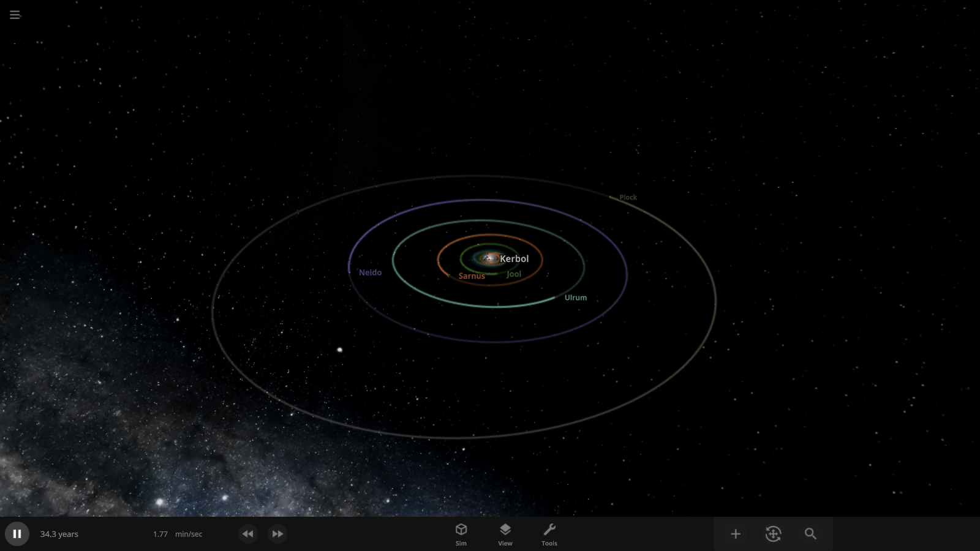The height and width of the screenshot is (551, 980).
Task: Open the Sim menu
Action: click(x=461, y=534)
